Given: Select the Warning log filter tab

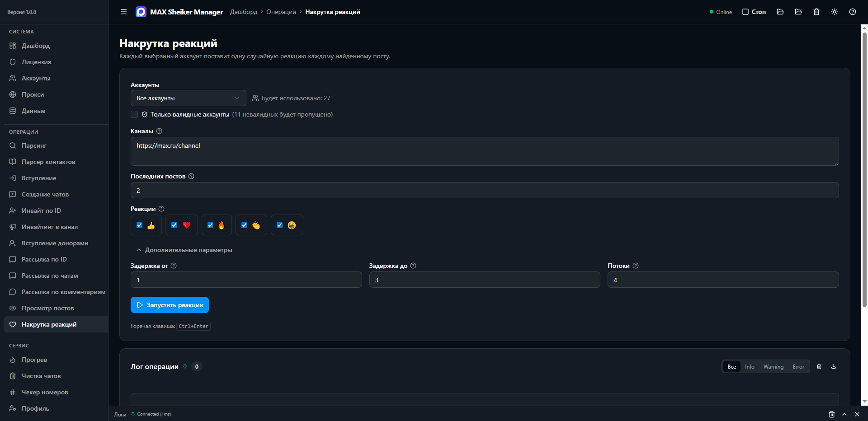Looking at the screenshot, I should 773,367.
